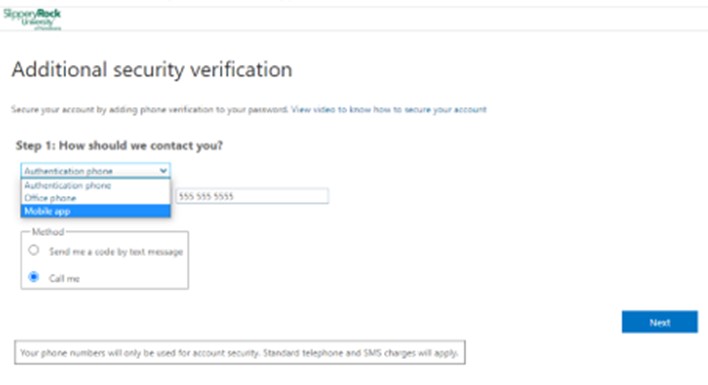Focus the 555 555 5555 phone field

point(252,196)
